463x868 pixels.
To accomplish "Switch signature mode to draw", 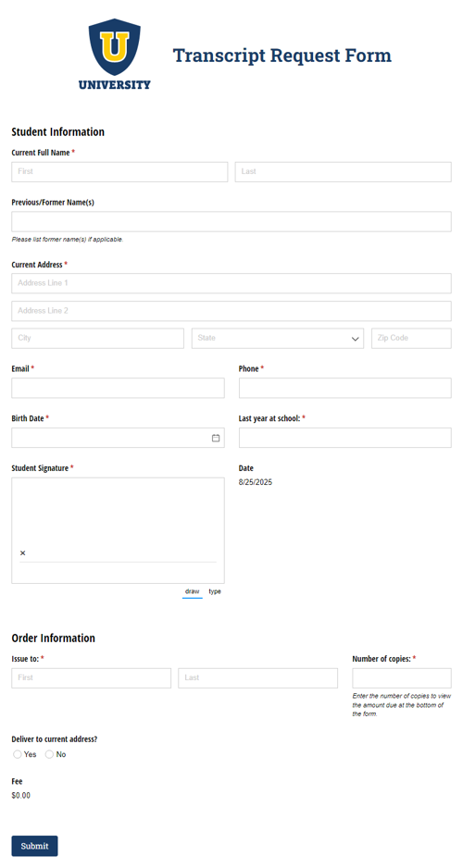I will [193, 591].
